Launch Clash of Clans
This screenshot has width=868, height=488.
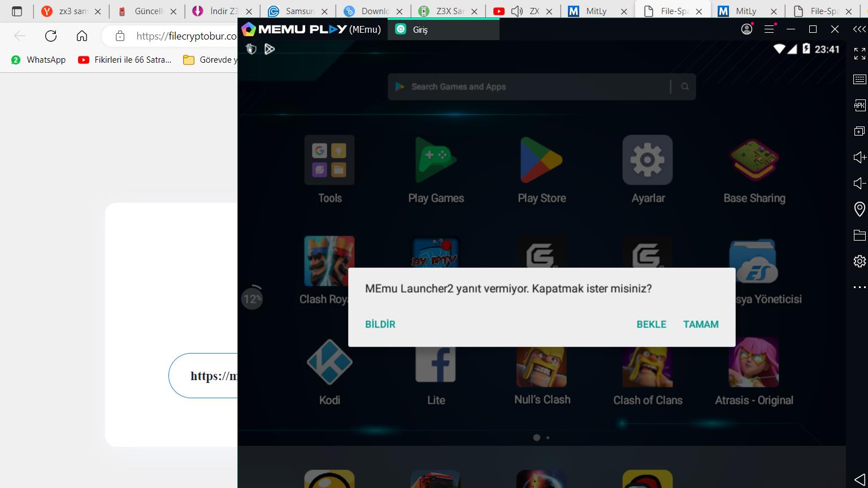coord(648,365)
